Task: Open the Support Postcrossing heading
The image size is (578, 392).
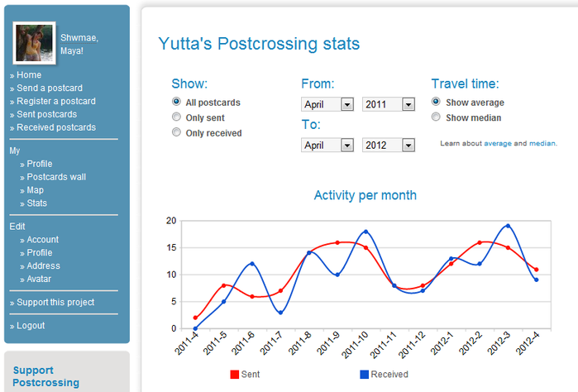Action: [46, 376]
